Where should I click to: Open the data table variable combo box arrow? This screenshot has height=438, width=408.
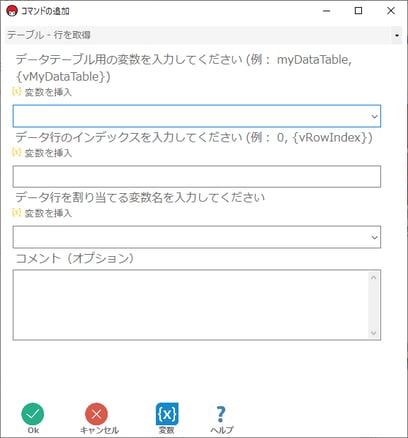click(x=374, y=116)
